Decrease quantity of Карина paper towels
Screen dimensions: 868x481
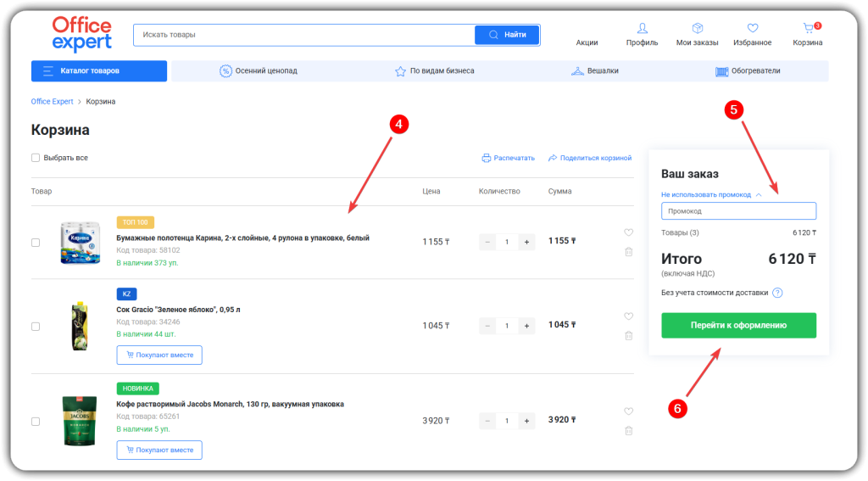coord(487,242)
